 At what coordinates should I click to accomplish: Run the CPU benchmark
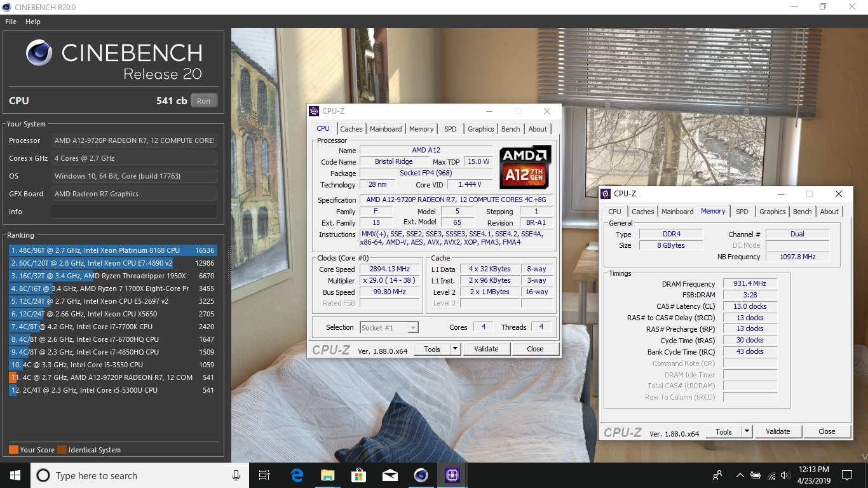(x=203, y=101)
